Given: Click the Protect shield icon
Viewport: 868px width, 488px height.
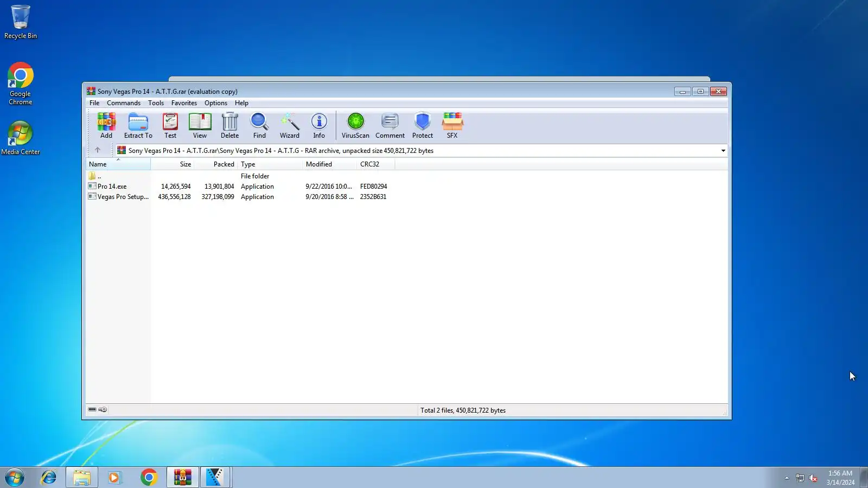Looking at the screenshot, I should tap(423, 125).
